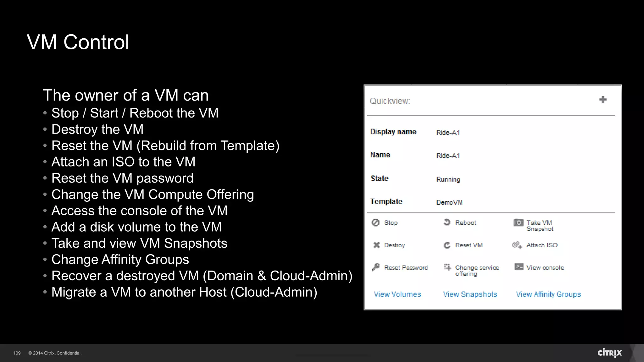The width and height of the screenshot is (644, 362).
Task: Click the 'Recover a destroyed VM' bullet
Action: coord(202,276)
